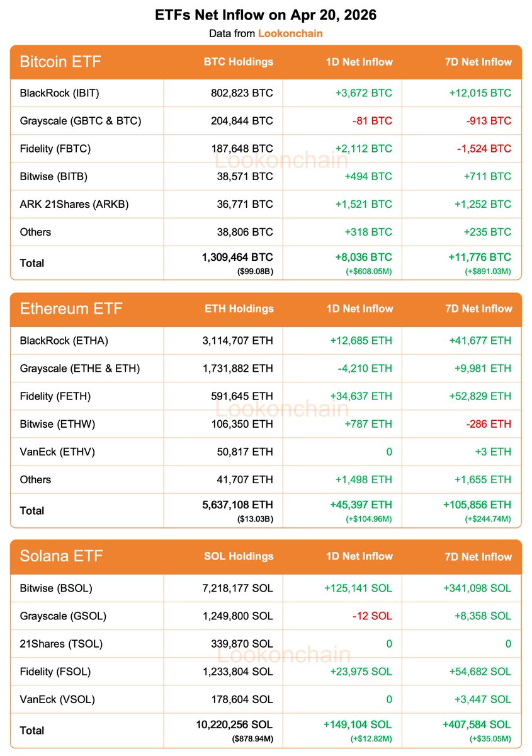This screenshot has height=756, width=532.
Task: Click the Bitwise (BSOL) row label
Action: tap(56, 588)
